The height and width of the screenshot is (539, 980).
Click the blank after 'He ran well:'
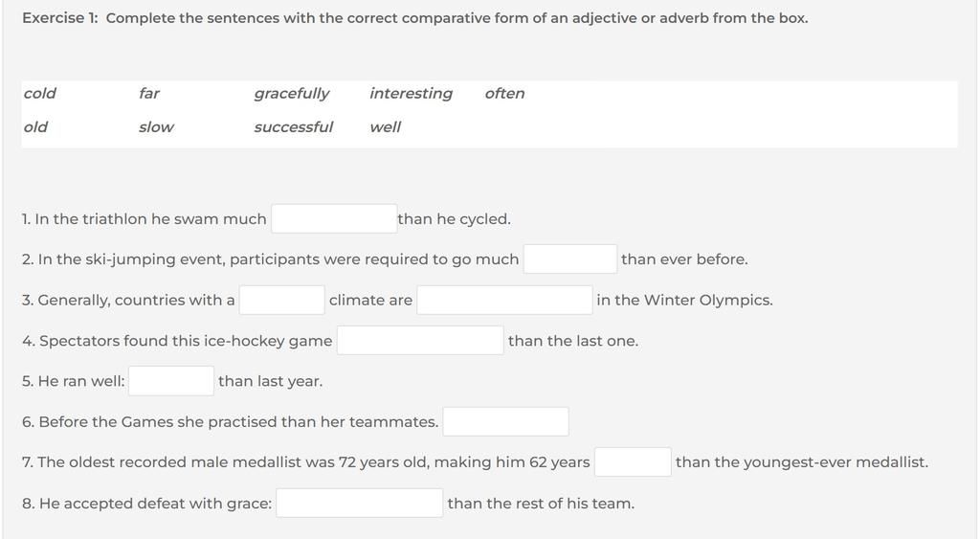pyautogui.click(x=171, y=381)
